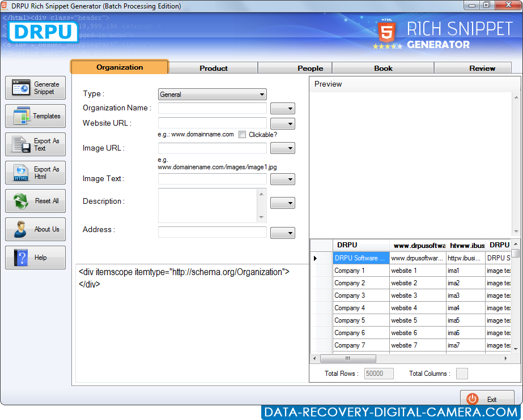Click the DRPU column header
Screen dimensions: 523x420
coord(361,245)
